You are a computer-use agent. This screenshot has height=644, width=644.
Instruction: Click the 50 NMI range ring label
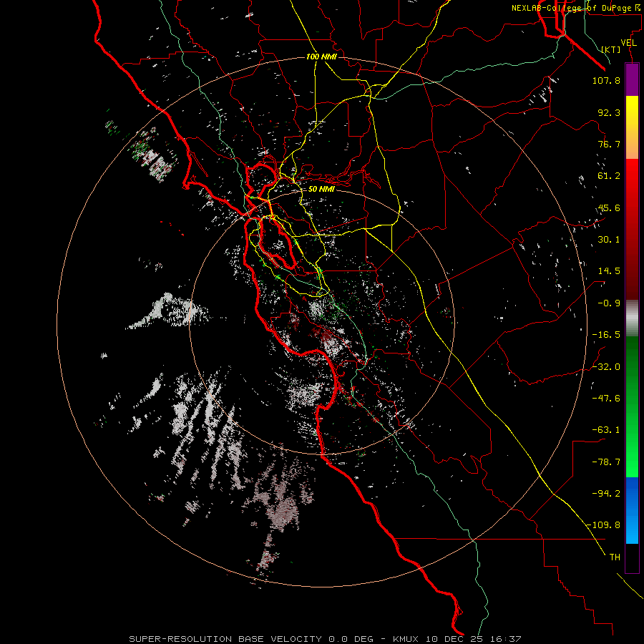click(x=321, y=189)
